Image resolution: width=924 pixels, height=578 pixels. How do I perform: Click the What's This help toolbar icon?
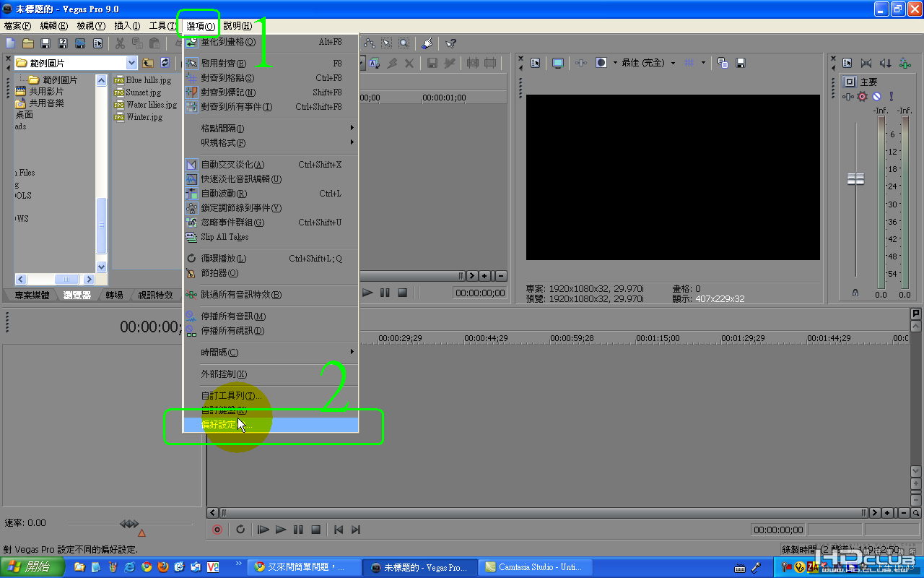pos(450,44)
